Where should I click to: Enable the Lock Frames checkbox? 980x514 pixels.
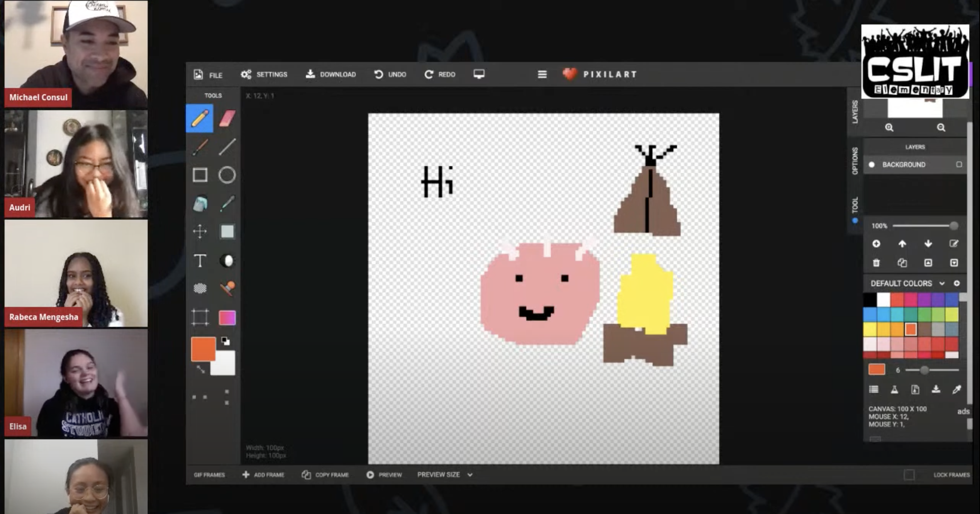click(909, 475)
